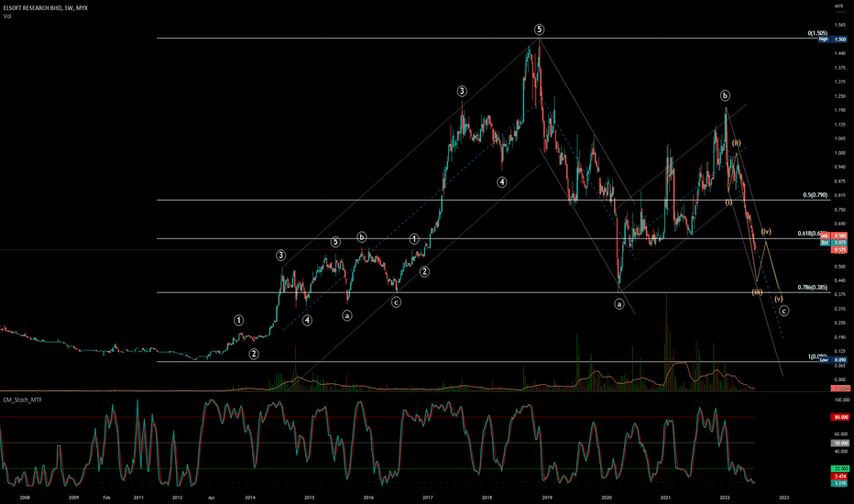Click the 1.000 price axis label
The image size is (854, 504).
pyautogui.click(x=840, y=153)
